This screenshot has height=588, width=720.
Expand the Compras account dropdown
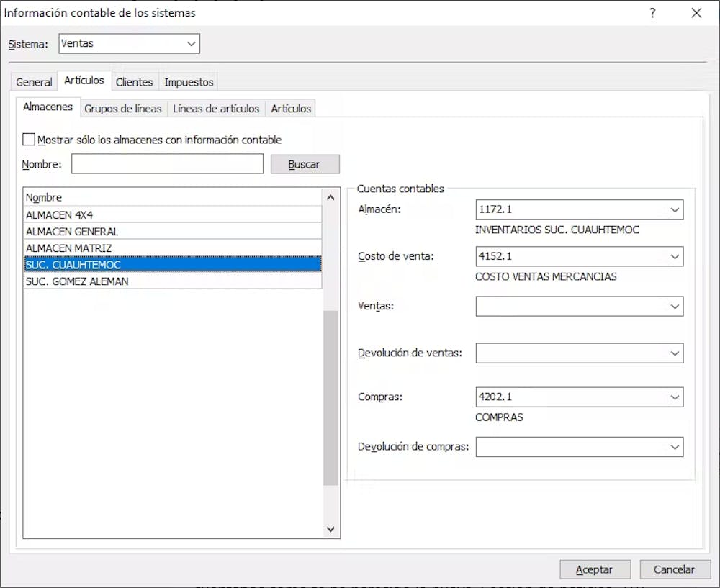(x=674, y=397)
